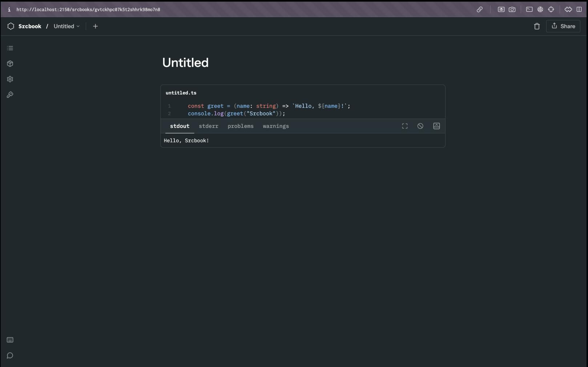The height and width of the screenshot is (367, 588).
Task: Toggle the browser split view panel icon
Action: pyautogui.click(x=579, y=9)
